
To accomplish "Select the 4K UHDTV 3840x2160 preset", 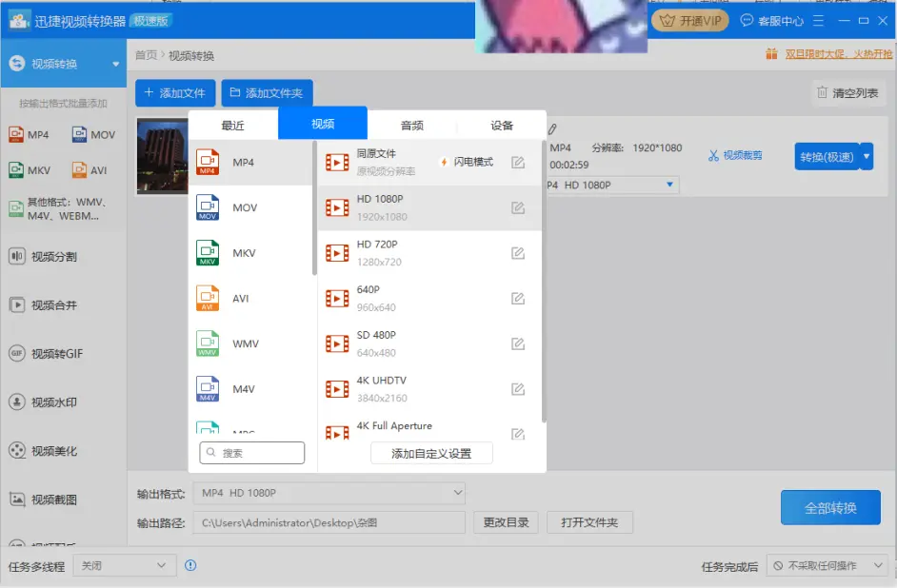I will [429, 389].
